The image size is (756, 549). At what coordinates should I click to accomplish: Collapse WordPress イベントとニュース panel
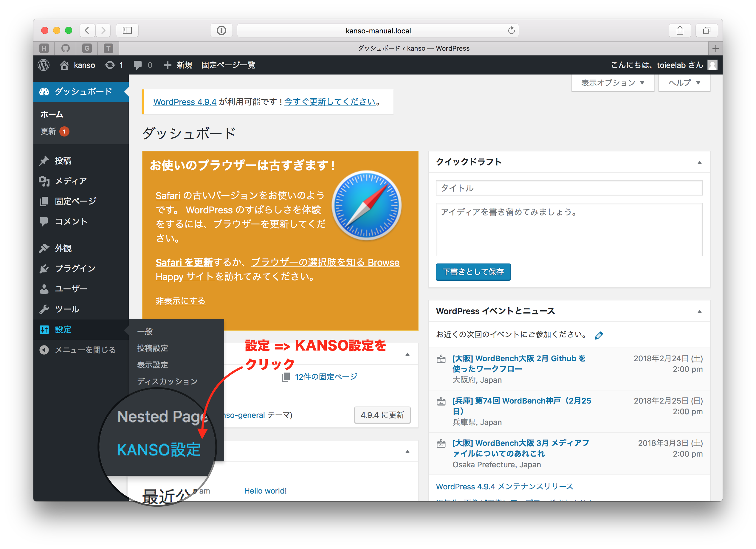[699, 312]
